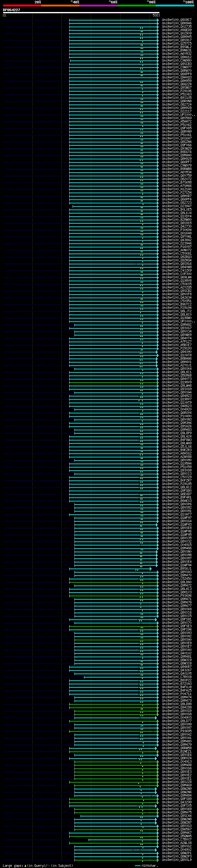The image size is (197, 868).
Task: Click hit label UniRef100_Q9FV65
Action: tap(177, 128)
